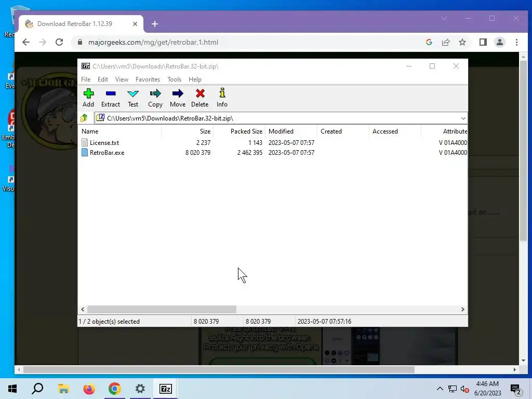Viewport: 532px width, 399px height.
Task: Click Chrome page horizontal scrollbar thumb
Action: tap(219, 369)
